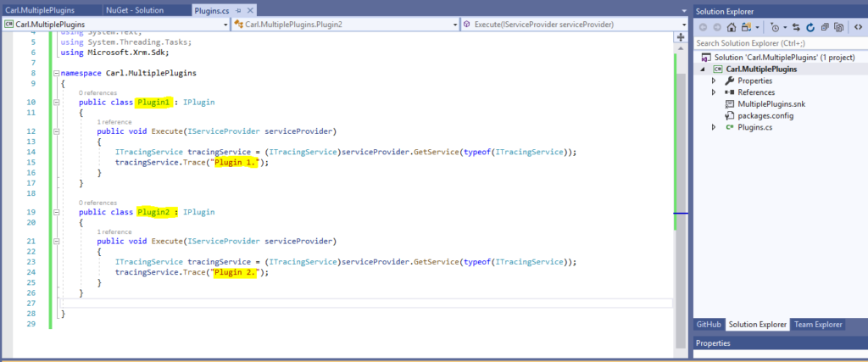
Task: Open the GitHub panel tab
Action: coord(709,325)
